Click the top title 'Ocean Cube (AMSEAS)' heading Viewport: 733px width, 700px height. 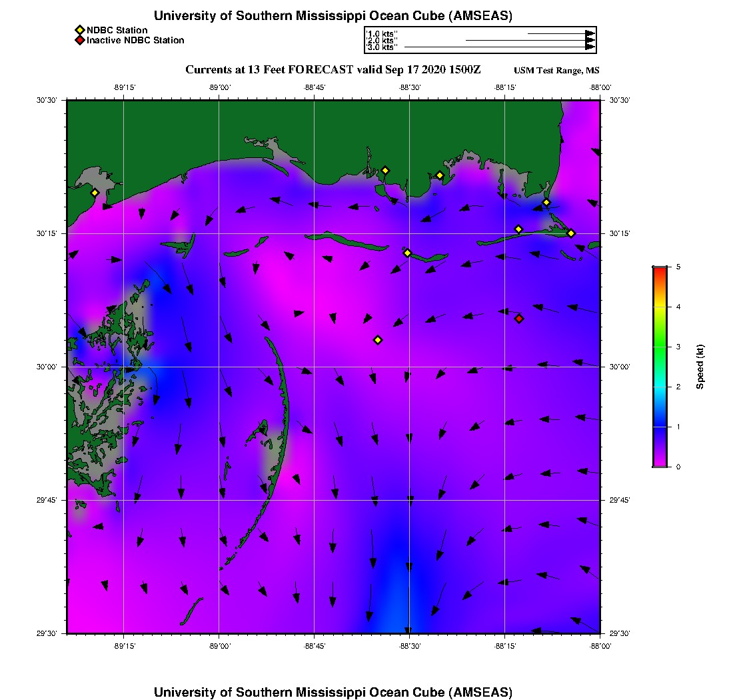(x=333, y=15)
